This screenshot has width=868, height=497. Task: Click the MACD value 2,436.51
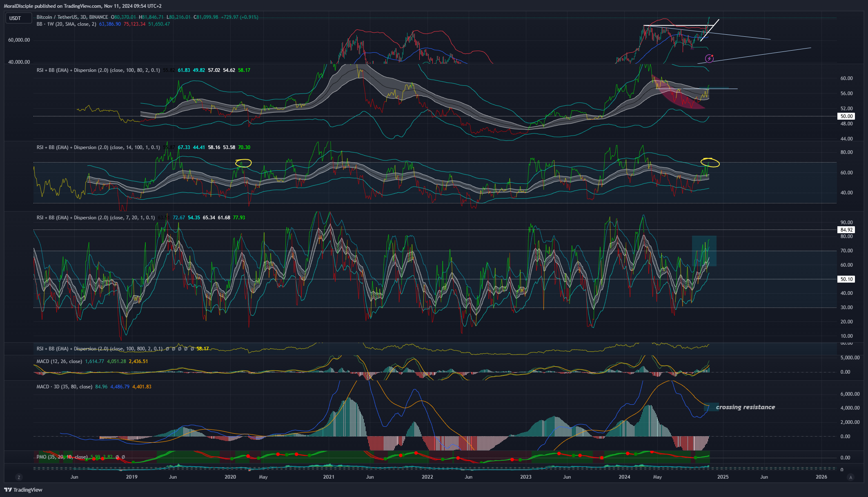pyautogui.click(x=138, y=361)
